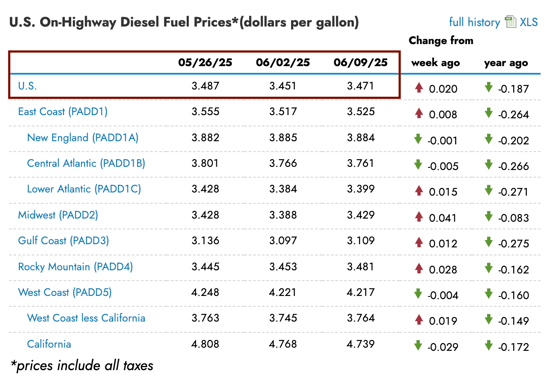Select West Coast less California link
This screenshot has width=556, height=376.
86,318
